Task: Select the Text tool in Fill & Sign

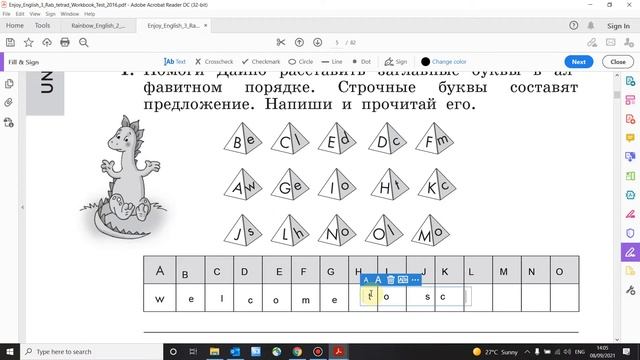Action: (x=175, y=62)
